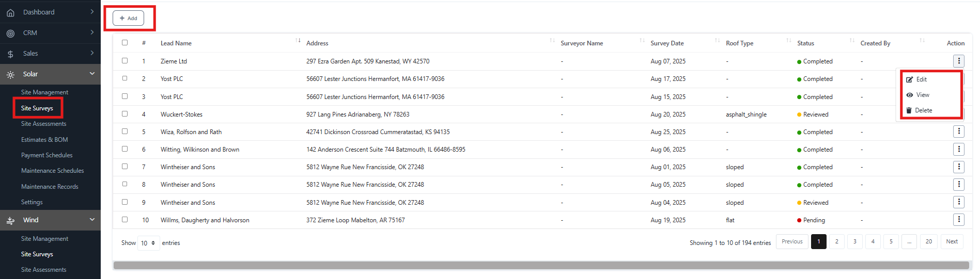Screen dimensions: 980x279
Task: Sort by Lead Name column arrows
Action: point(298,41)
